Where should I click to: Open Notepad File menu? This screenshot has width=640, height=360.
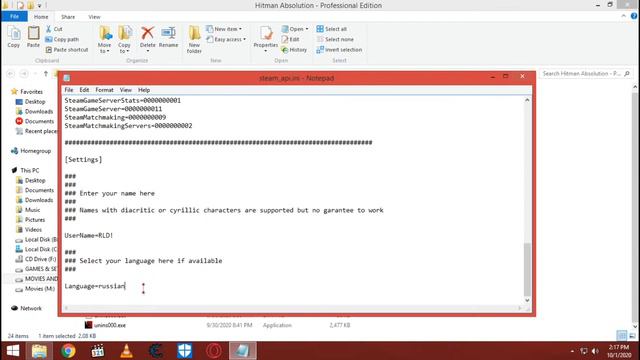tap(69, 90)
